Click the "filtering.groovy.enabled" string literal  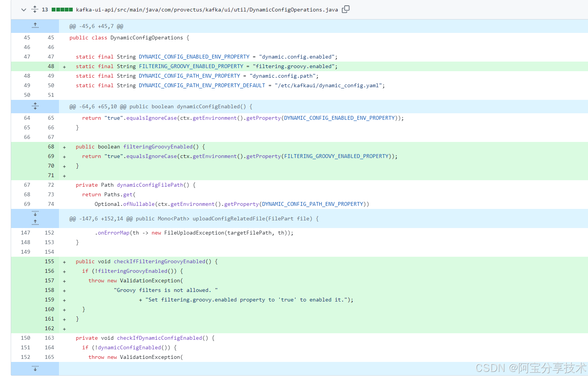294,66
